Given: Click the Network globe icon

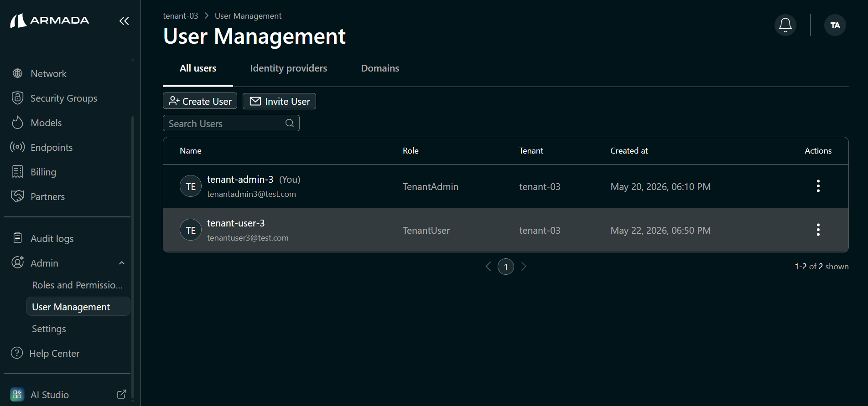Looking at the screenshot, I should coord(18,73).
